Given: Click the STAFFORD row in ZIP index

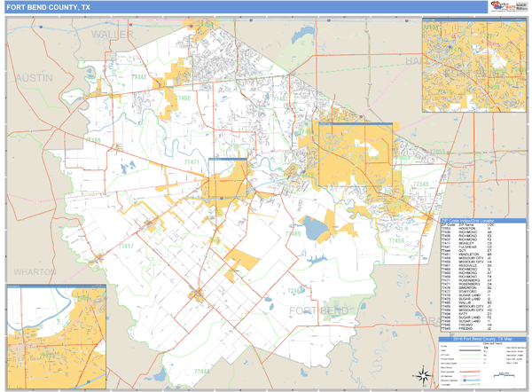Looking at the screenshot, I should tap(466, 292).
